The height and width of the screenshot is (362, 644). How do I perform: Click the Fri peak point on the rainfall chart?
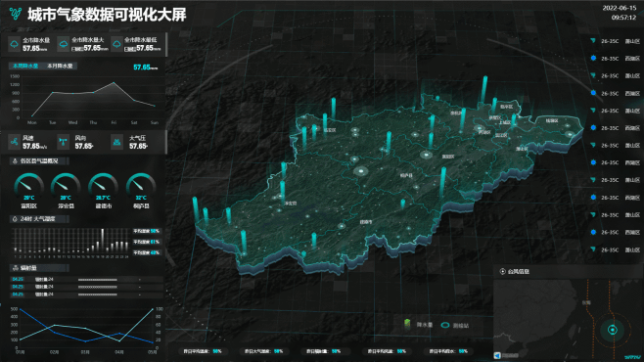coord(114,83)
